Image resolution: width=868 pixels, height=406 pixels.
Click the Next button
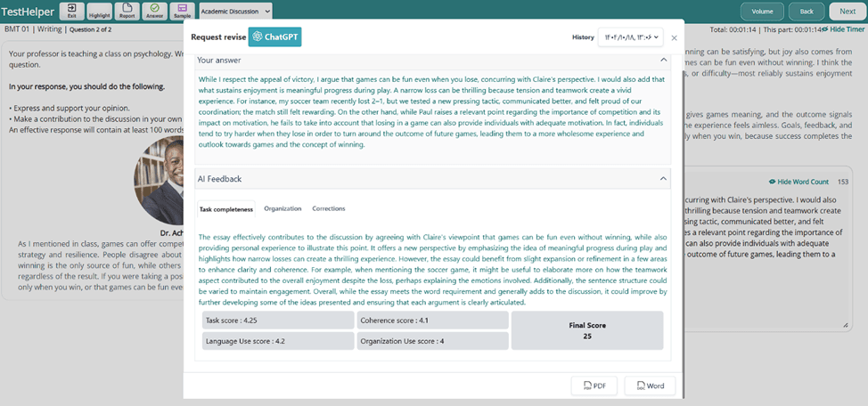coord(846,12)
